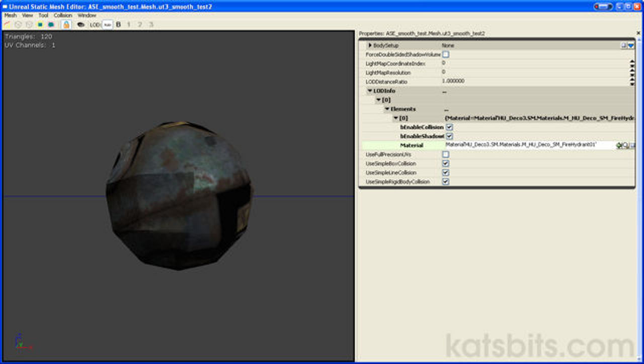Click the first teal square toolbar icon
Image resolution: width=644 pixels, height=364 pixels.
point(40,24)
